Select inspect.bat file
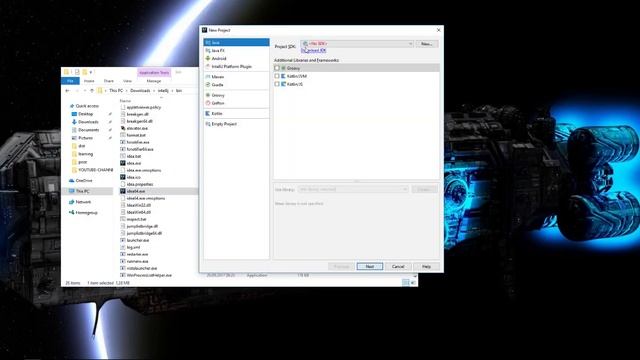Image resolution: width=640 pixels, height=360 pixels. pos(136,219)
